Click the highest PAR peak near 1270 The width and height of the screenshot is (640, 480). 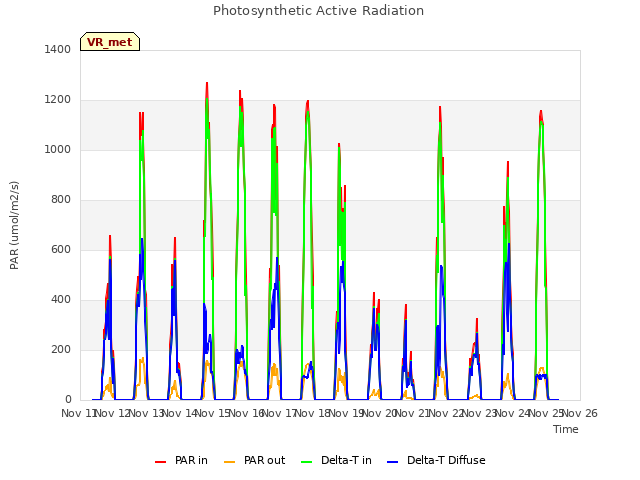tap(207, 83)
